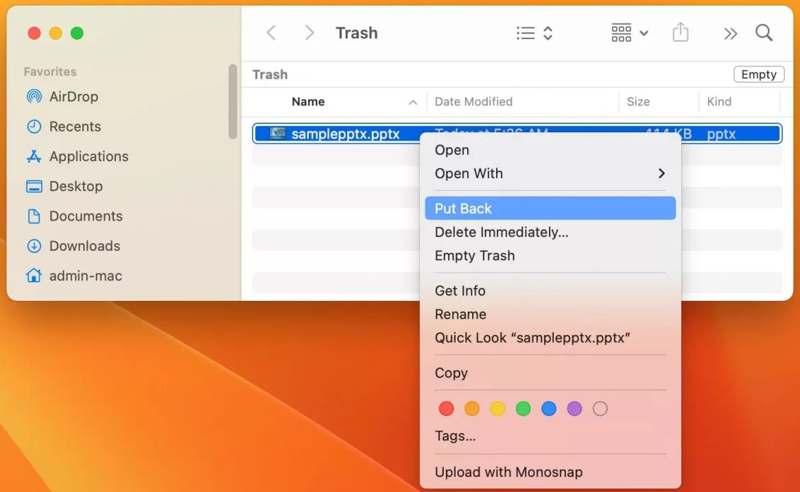The height and width of the screenshot is (492, 800).
Task: Open admin-mac home folder
Action: pyautogui.click(x=86, y=276)
